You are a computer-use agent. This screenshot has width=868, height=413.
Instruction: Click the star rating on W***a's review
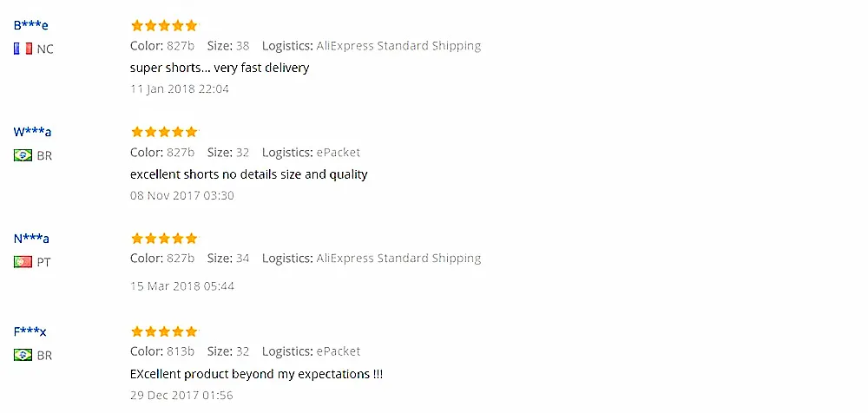point(164,132)
